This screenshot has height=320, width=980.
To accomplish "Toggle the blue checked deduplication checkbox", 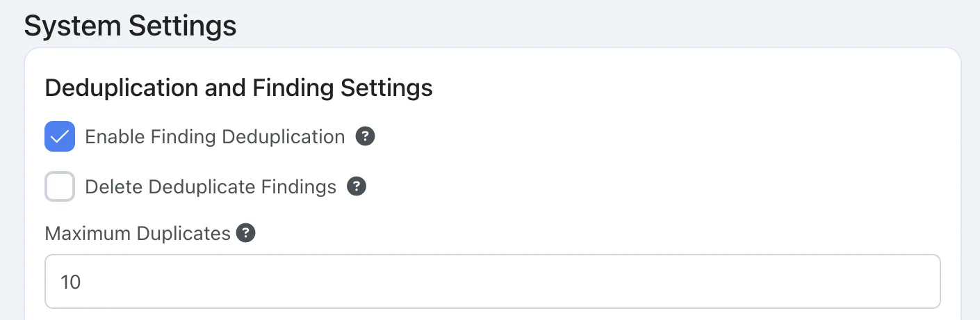I will (x=60, y=137).
